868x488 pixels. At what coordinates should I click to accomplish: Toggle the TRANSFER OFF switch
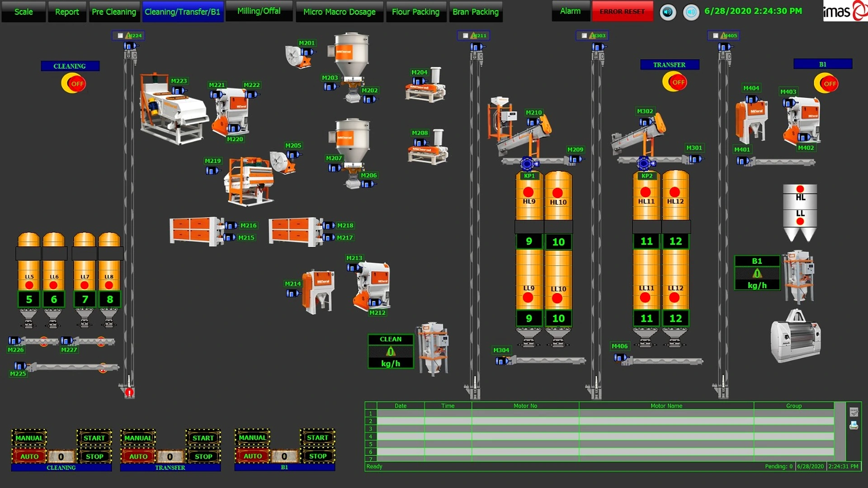675,82
